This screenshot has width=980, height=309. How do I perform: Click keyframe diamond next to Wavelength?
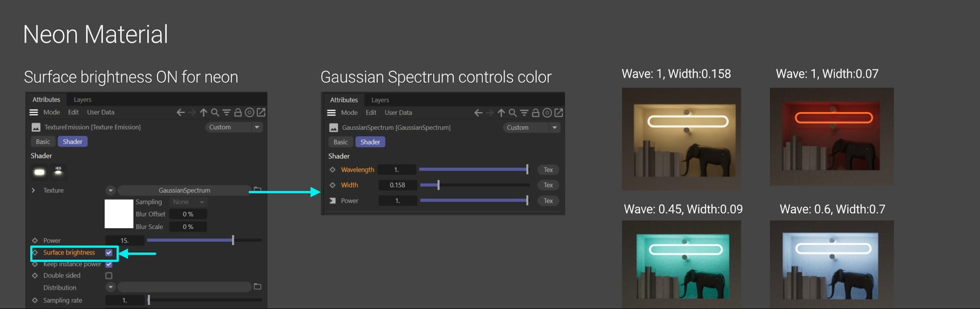click(x=332, y=170)
